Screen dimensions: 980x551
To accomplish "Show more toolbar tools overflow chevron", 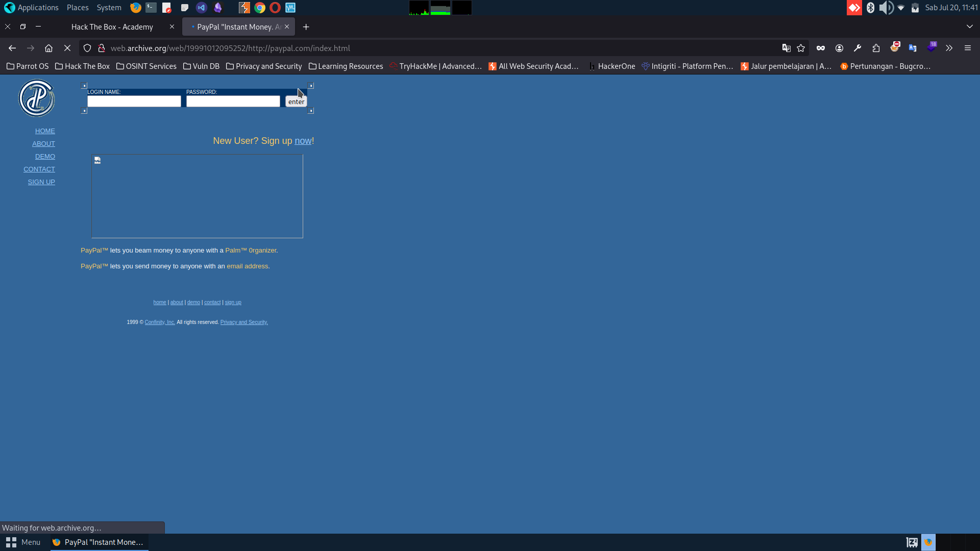I will click(949, 48).
